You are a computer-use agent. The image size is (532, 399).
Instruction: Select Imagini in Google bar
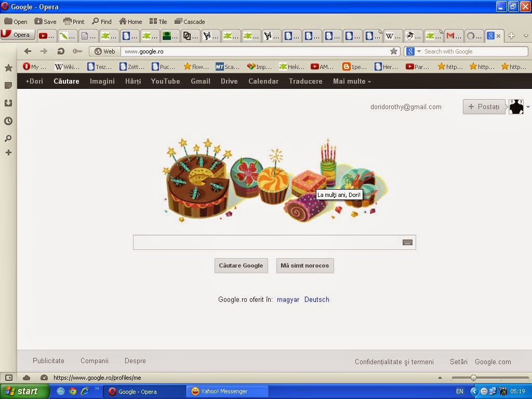tap(102, 82)
